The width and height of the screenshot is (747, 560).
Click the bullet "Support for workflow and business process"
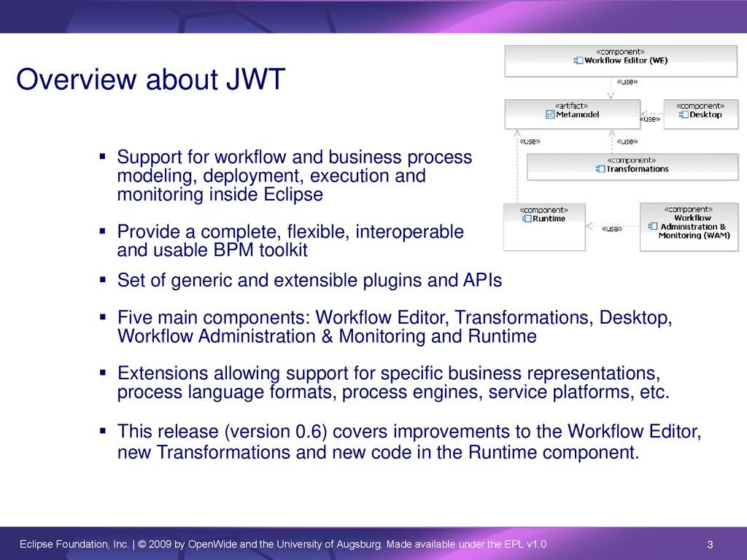tap(295, 175)
